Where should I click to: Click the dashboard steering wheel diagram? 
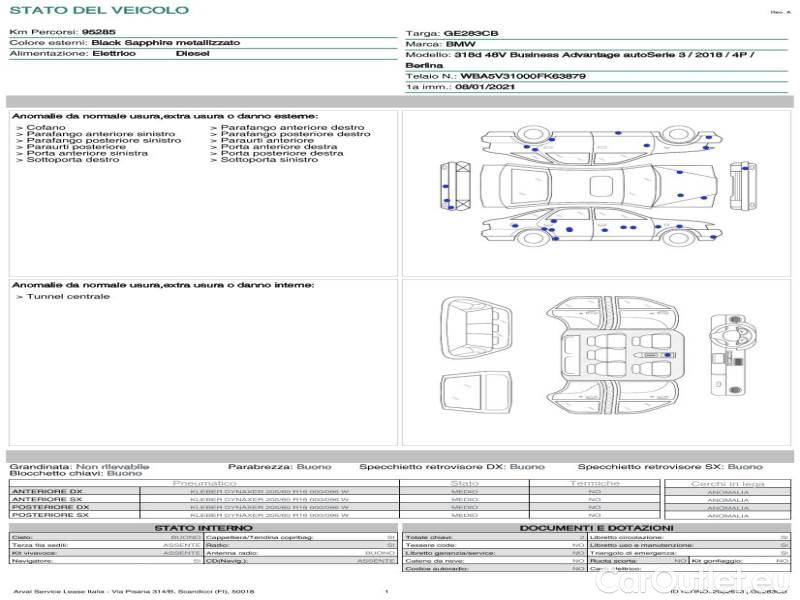728,328
